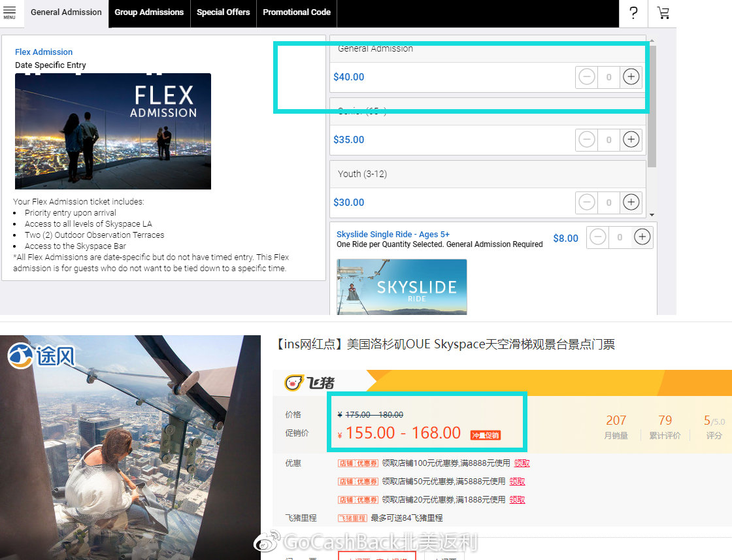
Task: Claim the 50元 store coupon via 领取
Action: pyautogui.click(x=517, y=481)
